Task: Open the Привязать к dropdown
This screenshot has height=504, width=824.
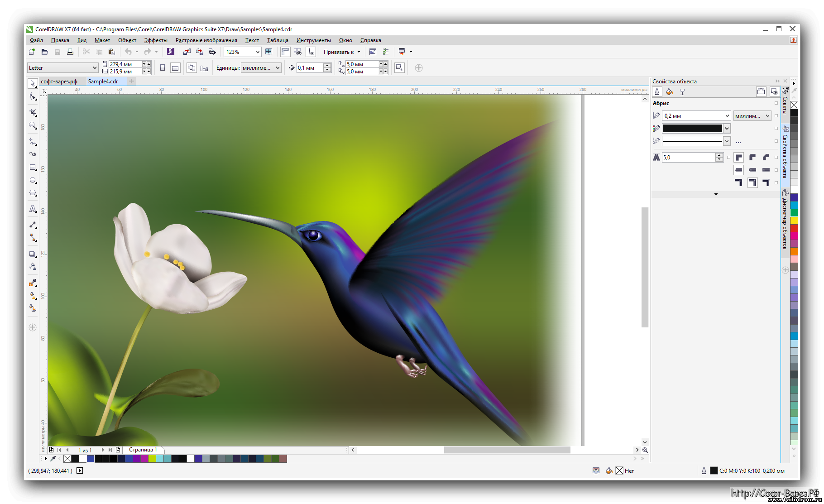Action: click(342, 52)
